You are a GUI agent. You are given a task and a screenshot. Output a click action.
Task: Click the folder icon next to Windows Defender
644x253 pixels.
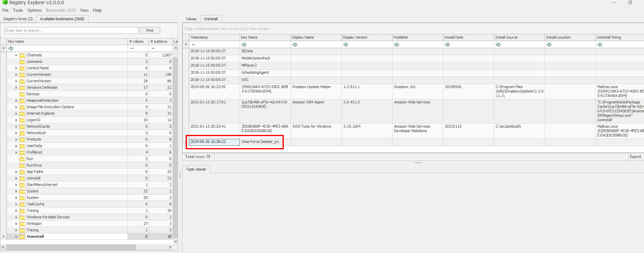coord(22,88)
